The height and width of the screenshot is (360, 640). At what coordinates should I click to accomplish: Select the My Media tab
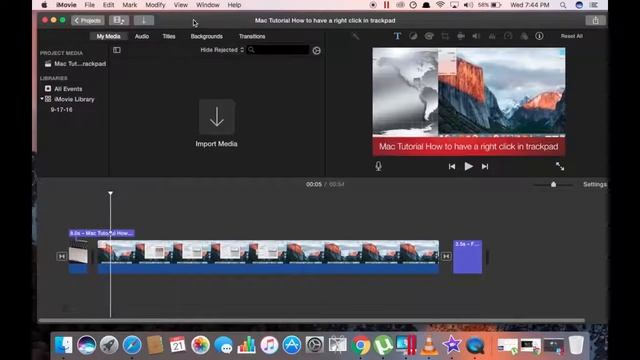(108, 36)
